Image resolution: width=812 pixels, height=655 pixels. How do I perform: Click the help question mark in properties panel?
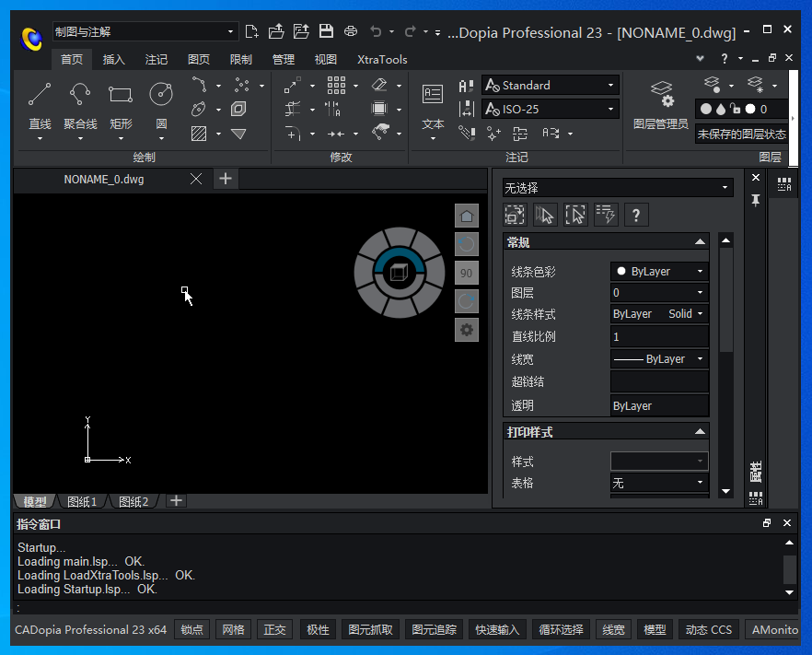(635, 216)
